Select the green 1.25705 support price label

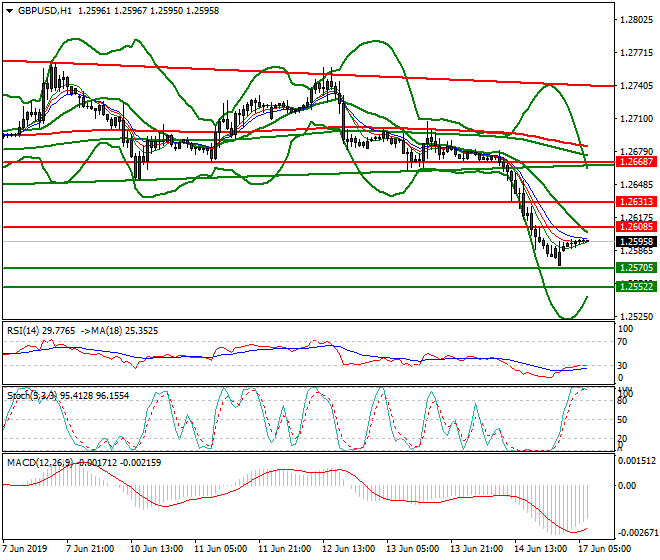[x=636, y=267]
